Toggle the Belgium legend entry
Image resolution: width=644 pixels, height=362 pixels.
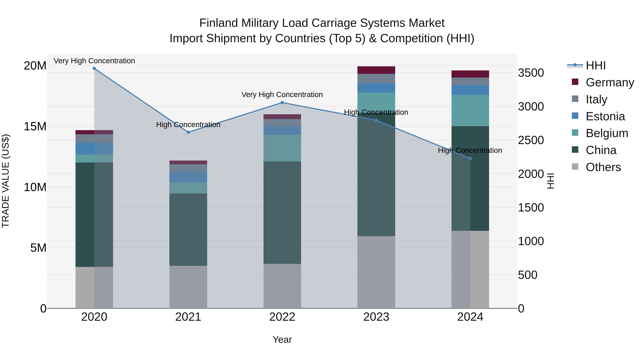pyautogui.click(x=600, y=133)
